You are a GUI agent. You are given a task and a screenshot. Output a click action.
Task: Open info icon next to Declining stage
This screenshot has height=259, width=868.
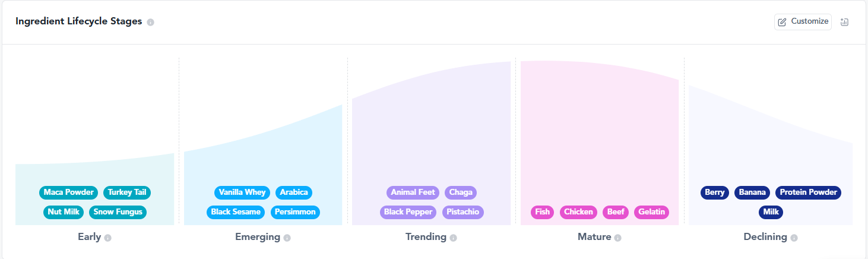click(794, 238)
